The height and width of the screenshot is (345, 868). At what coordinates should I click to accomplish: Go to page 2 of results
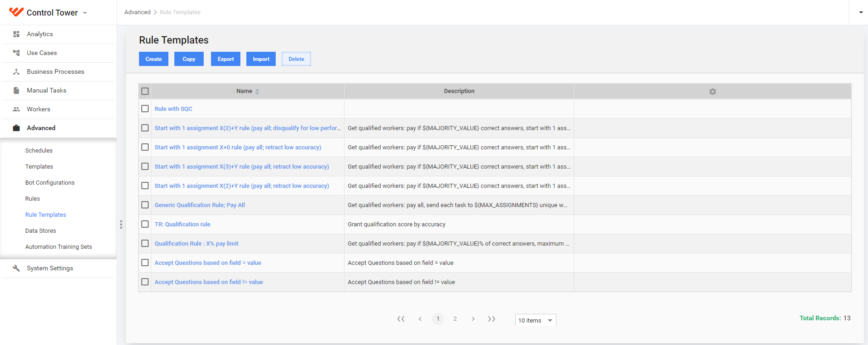click(x=455, y=319)
